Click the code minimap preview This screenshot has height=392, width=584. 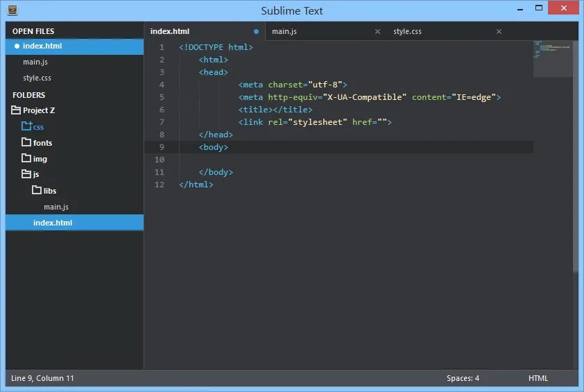pyautogui.click(x=553, y=58)
